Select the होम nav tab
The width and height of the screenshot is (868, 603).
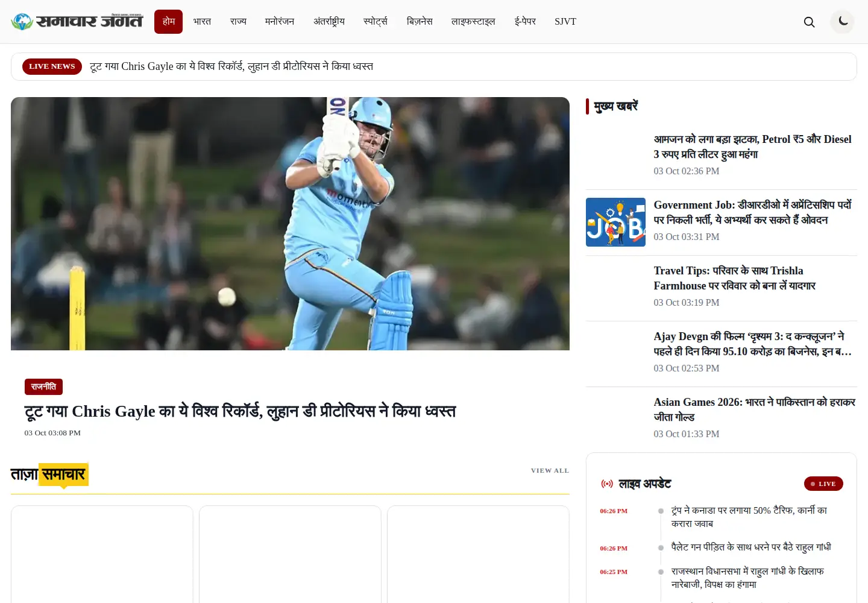pyautogui.click(x=168, y=22)
